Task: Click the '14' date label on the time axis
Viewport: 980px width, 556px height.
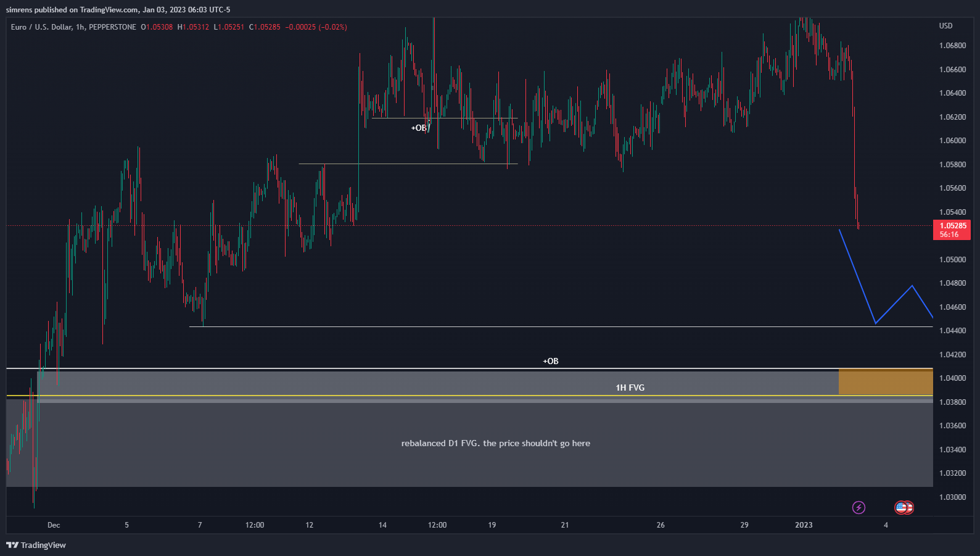Action: point(382,525)
